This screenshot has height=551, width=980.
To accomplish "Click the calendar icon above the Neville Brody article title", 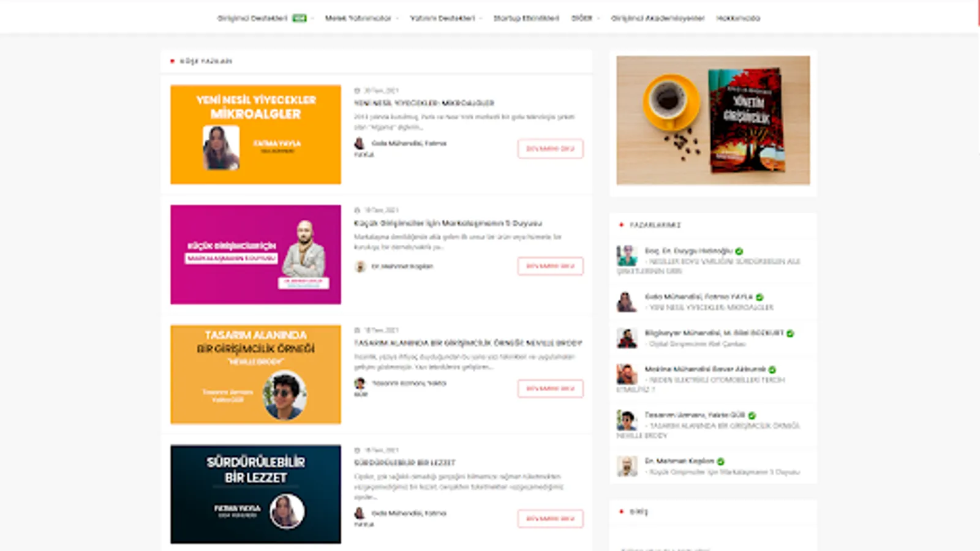I will [357, 330].
